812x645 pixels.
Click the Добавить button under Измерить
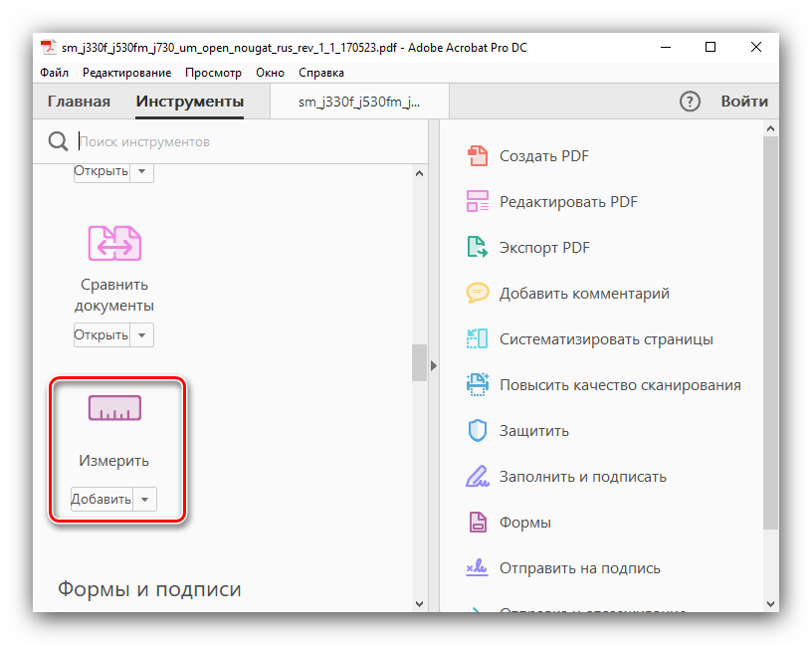pyautogui.click(x=101, y=499)
